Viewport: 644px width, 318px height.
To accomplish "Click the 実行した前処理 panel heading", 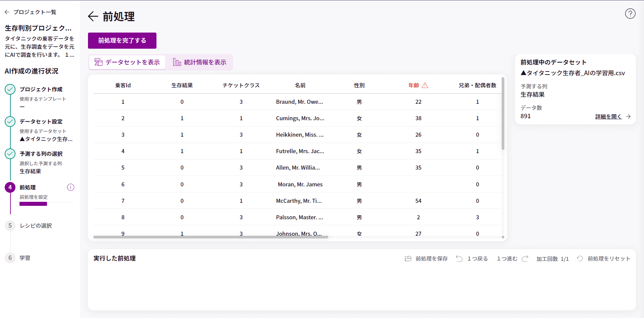I will click(x=114, y=258).
